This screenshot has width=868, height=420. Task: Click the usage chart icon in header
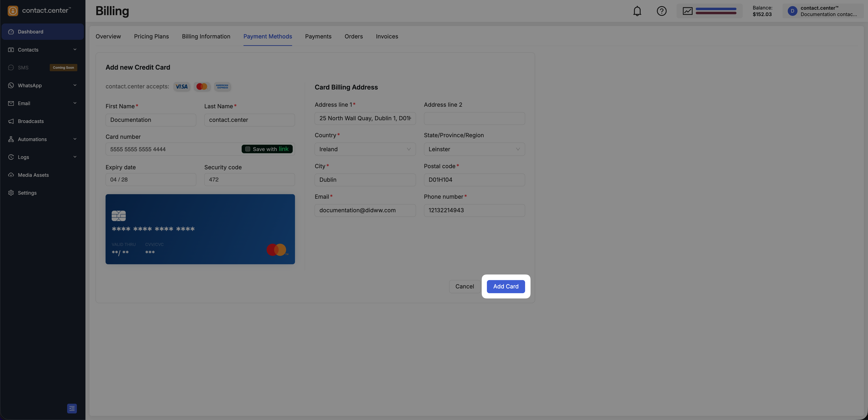(687, 11)
